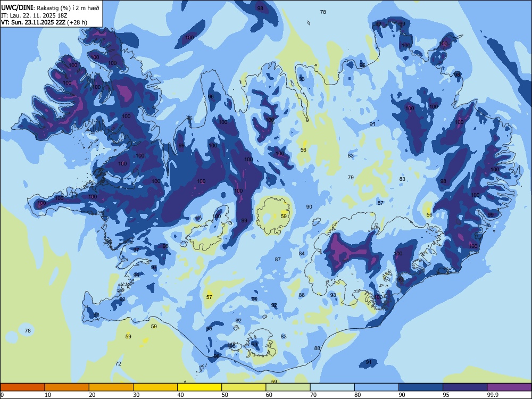Select the bright yellow 40–50 legend swatch
The width and height of the screenshot is (532, 399).
pyautogui.click(x=199, y=387)
